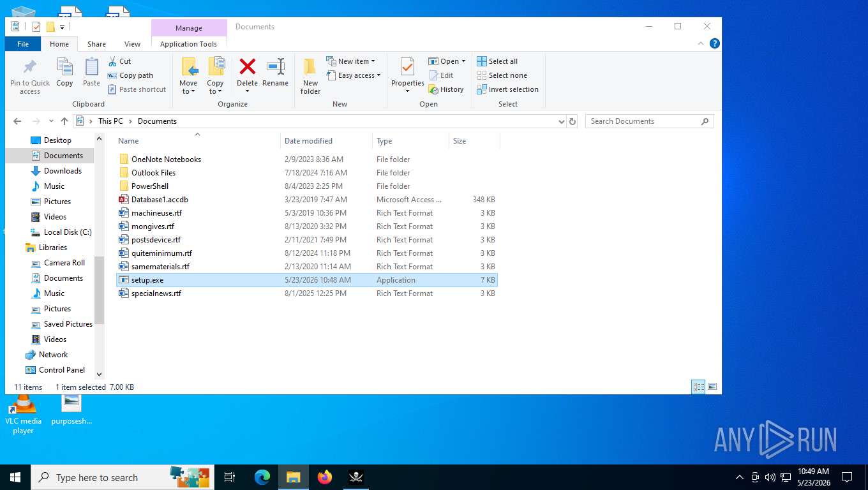Open Task View on the taskbar
868x490 pixels.
coord(230,477)
